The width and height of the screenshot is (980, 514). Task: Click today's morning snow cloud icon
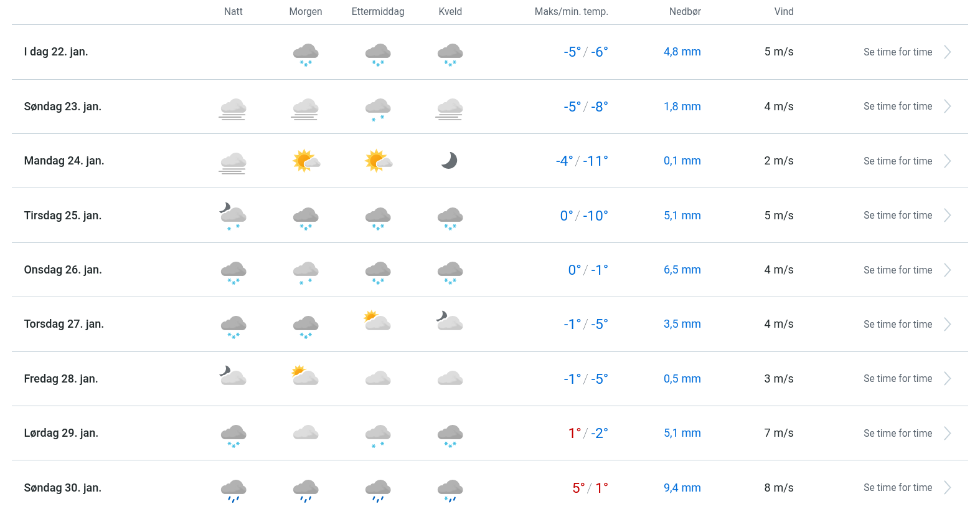(x=306, y=54)
